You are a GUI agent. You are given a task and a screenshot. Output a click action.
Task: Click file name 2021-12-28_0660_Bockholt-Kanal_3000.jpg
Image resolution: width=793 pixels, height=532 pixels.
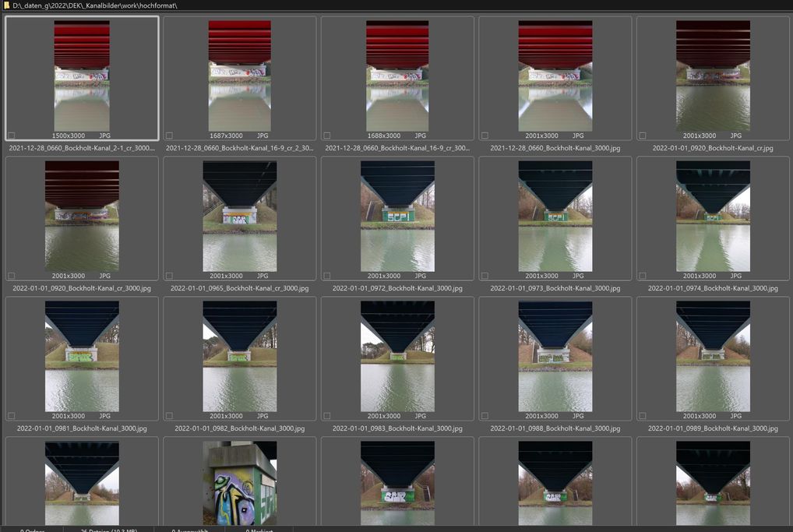(x=555, y=148)
